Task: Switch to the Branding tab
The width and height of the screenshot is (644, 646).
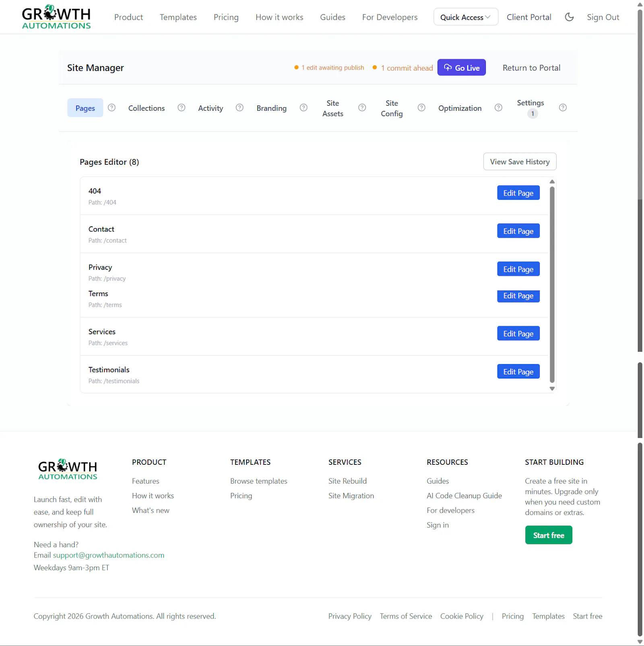Action: pyautogui.click(x=272, y=108)
